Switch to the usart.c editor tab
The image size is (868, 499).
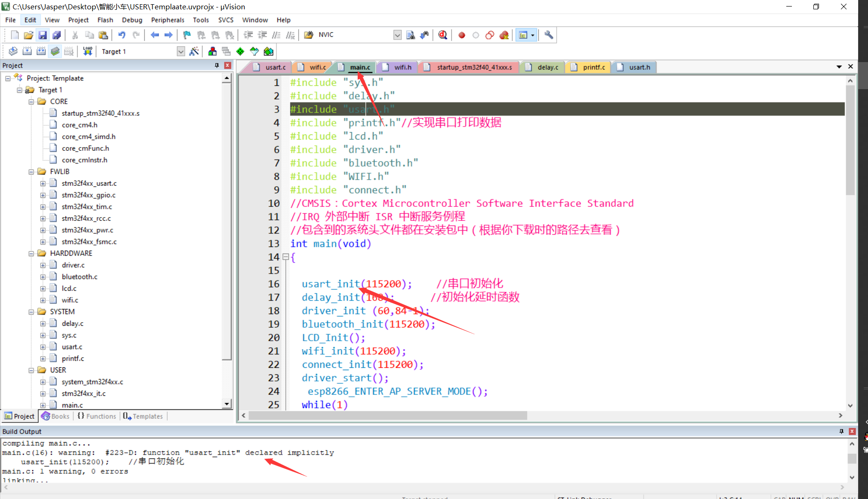[x=271, y=67]
